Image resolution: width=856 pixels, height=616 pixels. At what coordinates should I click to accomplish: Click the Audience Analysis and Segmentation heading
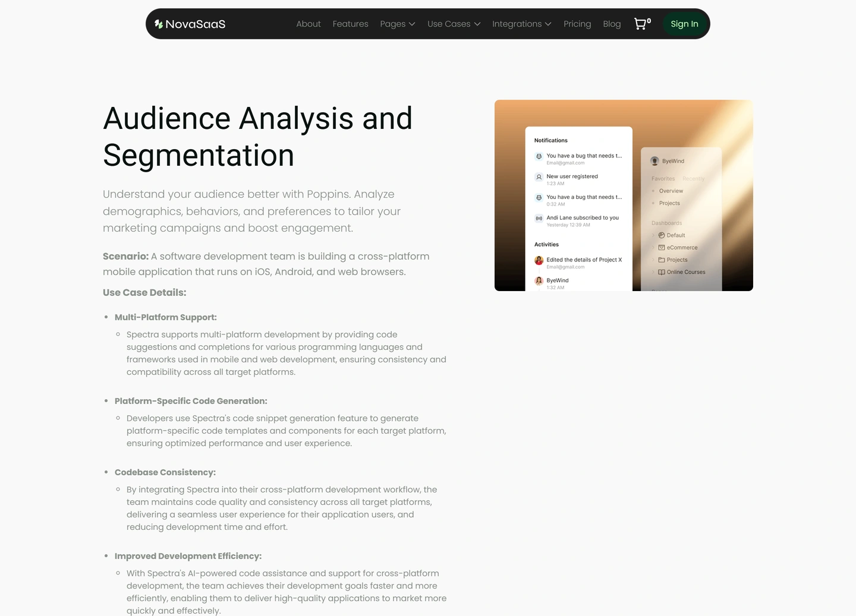pos(257,137)
